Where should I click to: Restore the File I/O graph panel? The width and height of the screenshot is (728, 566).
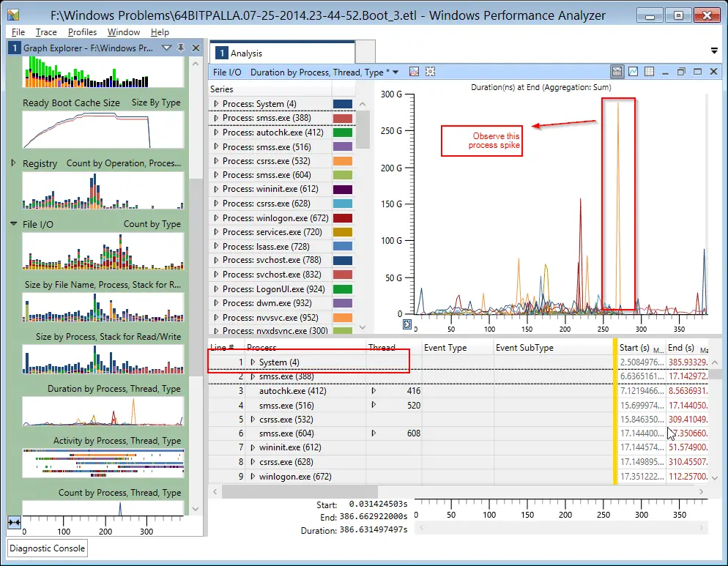point(681,72)
